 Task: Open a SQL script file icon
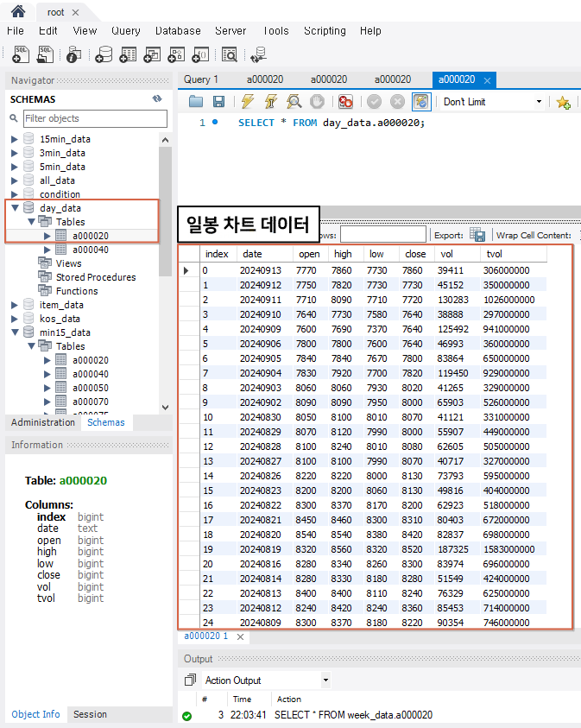46,54
